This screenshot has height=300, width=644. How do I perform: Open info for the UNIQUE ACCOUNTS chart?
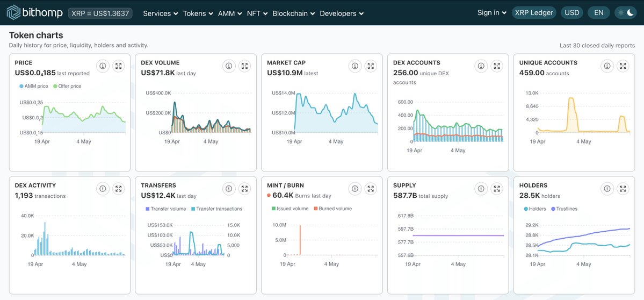coord(607,66)
